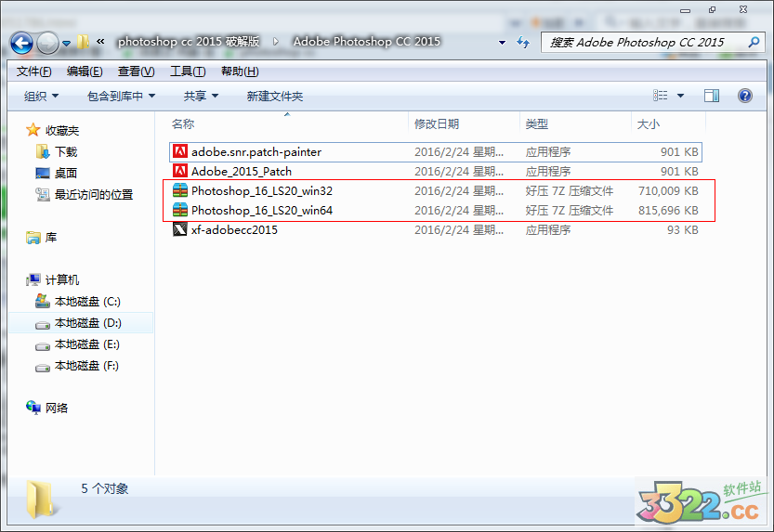Click the 815,696 KB size cell
This screenshot has height=532, width=774.
[x=668, y=211]
